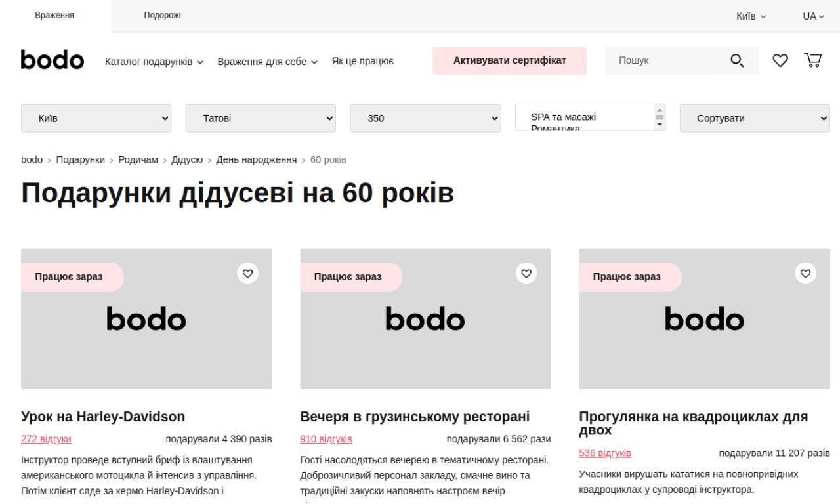This screenshot has width=840, height=504.
Task: Click the Подарунки дідусеві на 60 років heading
Action: [238, 193]
